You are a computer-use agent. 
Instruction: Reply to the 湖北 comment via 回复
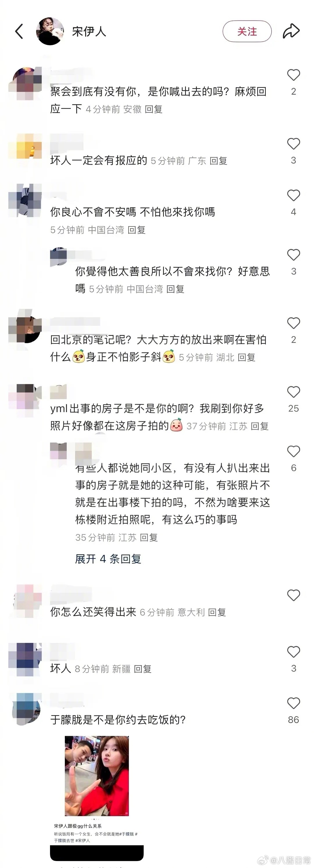[247, 357]
